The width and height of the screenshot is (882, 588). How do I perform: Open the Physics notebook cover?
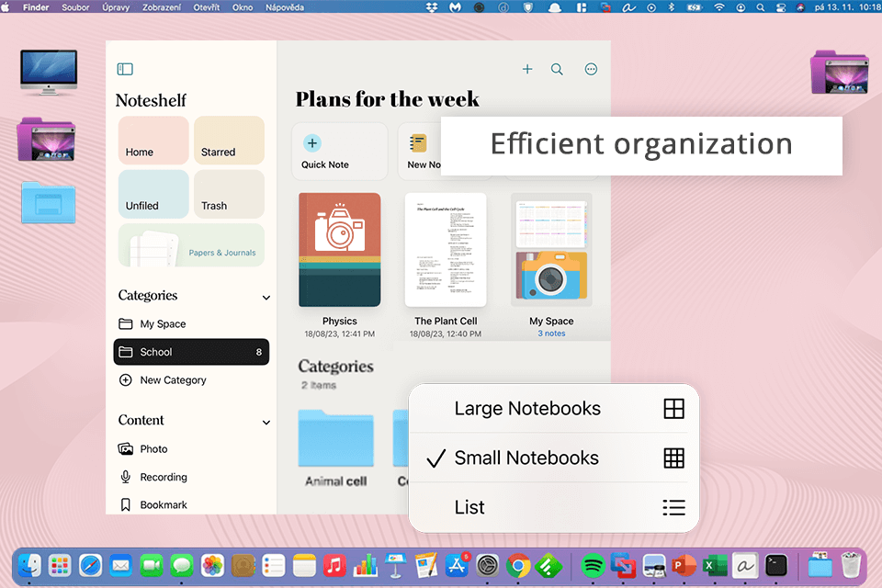pyautogui.click(x=340, y=250)
